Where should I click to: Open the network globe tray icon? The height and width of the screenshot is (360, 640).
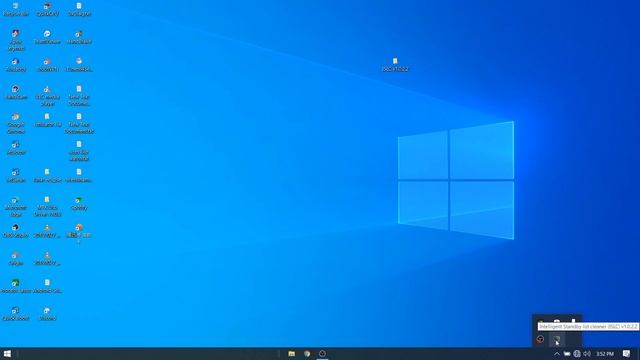click(x=577, y=353)
